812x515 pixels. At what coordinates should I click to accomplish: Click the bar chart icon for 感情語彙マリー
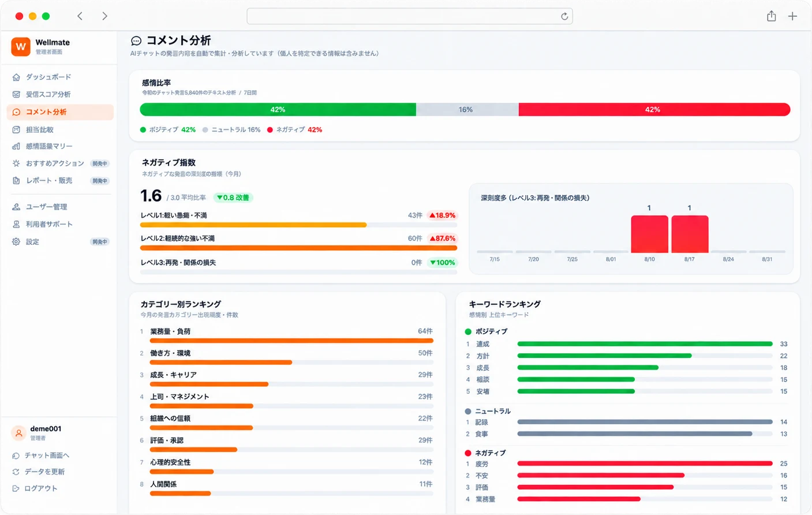[x=16, y=146]
